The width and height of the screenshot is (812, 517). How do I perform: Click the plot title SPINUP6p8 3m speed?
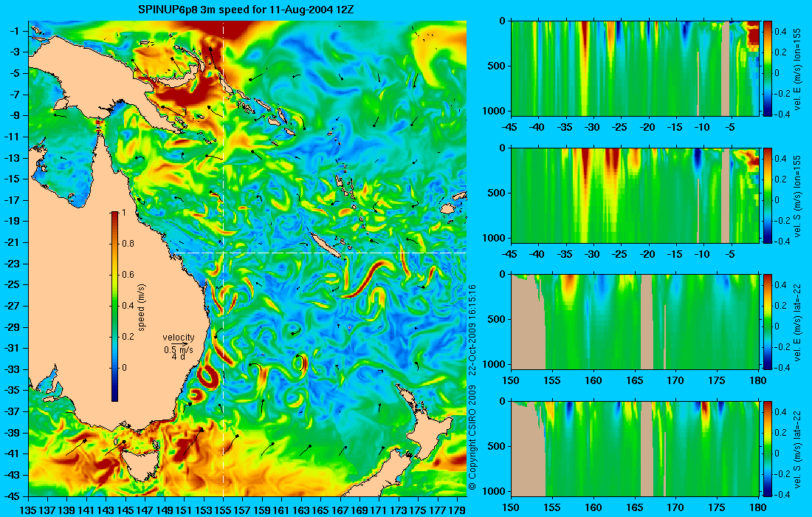(246, 10)
